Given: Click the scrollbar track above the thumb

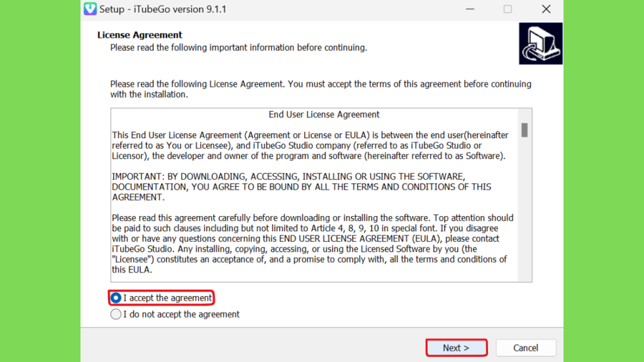Looking at the screenshot, I should click(525, 116).
